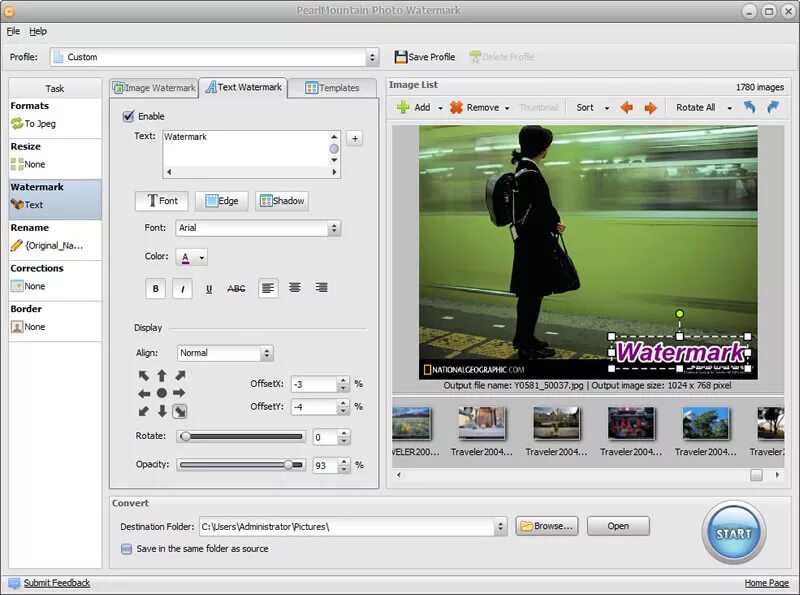Click the orange X Remove icon
800x595 pixels.
(456, 107)
